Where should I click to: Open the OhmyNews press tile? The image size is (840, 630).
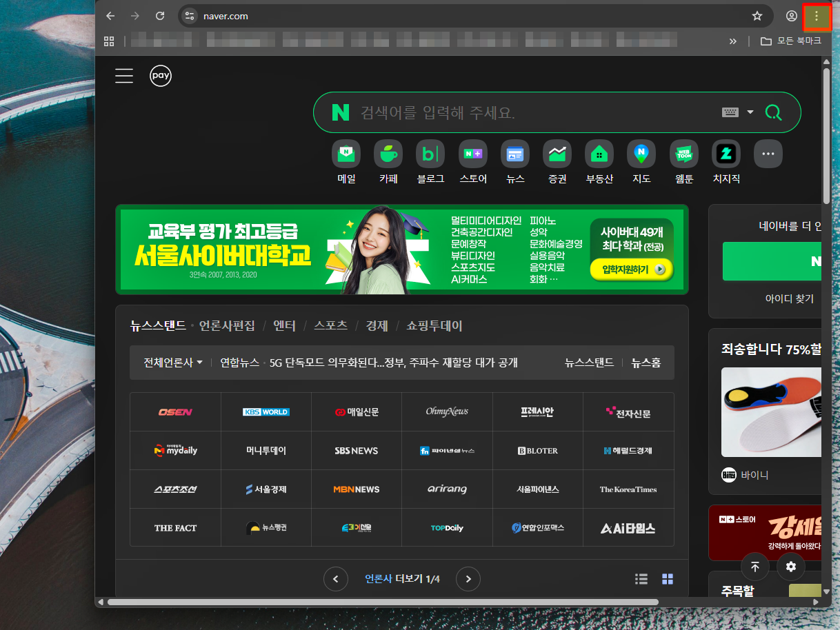(x=447, y=412)
